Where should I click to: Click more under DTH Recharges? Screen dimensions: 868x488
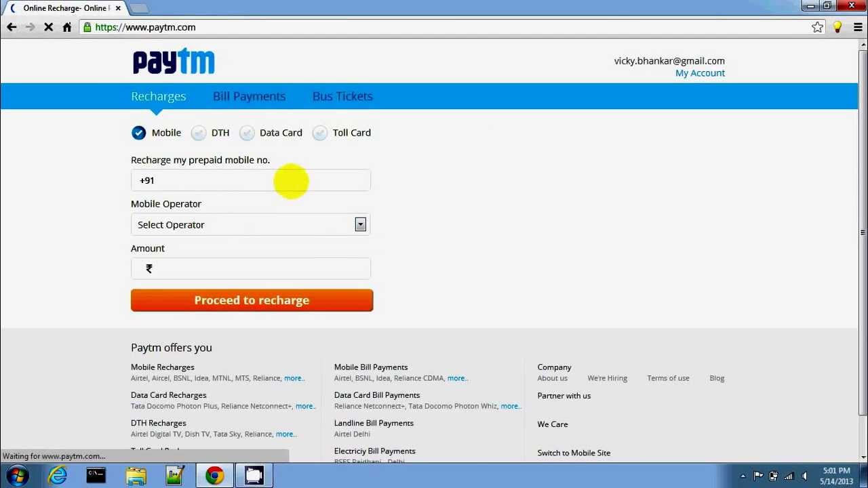click(x=285, y=434)
